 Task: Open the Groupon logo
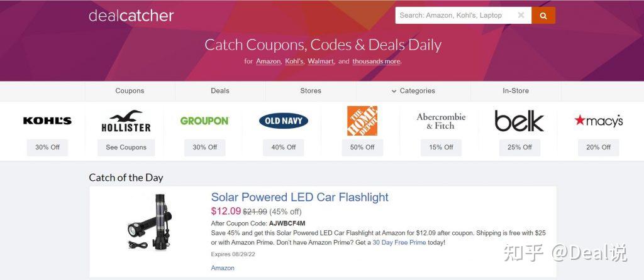(204, 121)
